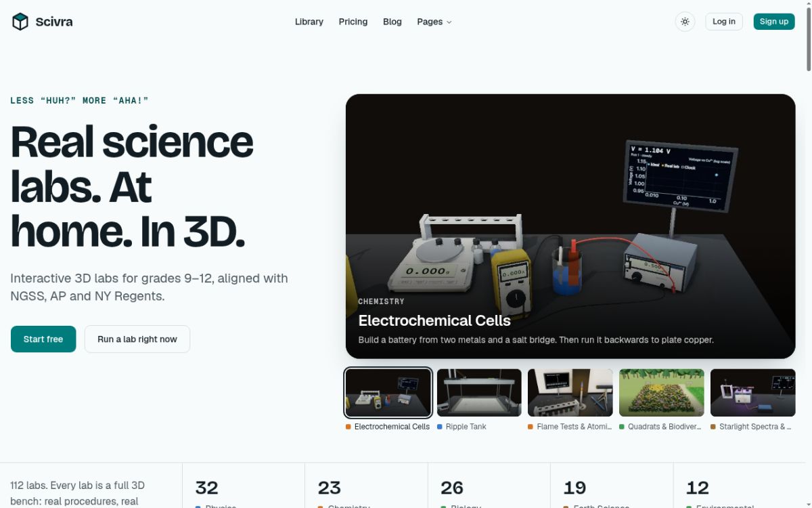Click the Start free button
812x508 pixels.
pos(43,339)
